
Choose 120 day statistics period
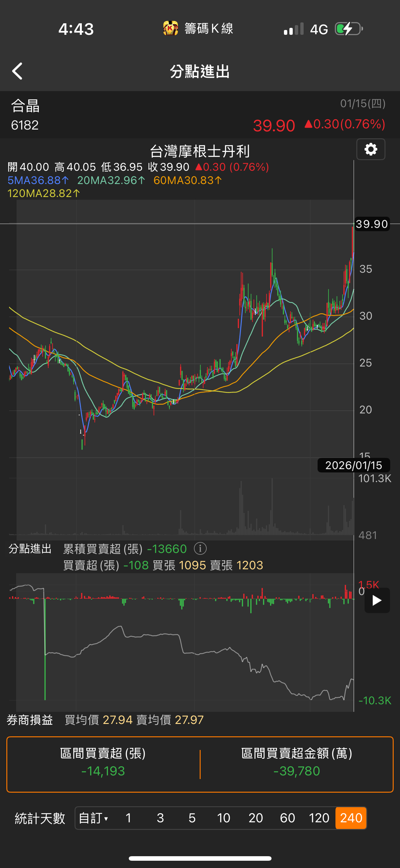319,818
